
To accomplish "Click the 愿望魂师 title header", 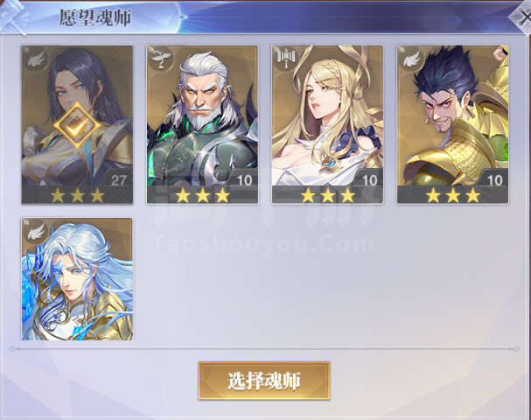I will (x=95, y=17).
